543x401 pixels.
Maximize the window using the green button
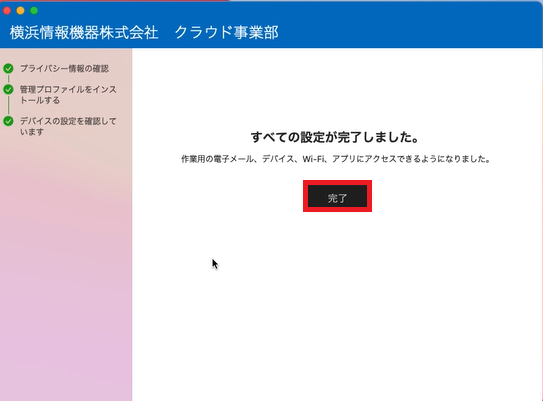[34, 10]
